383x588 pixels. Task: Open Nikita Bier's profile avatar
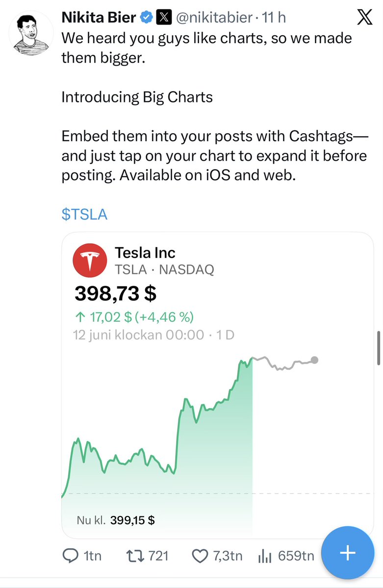[31, 33]
